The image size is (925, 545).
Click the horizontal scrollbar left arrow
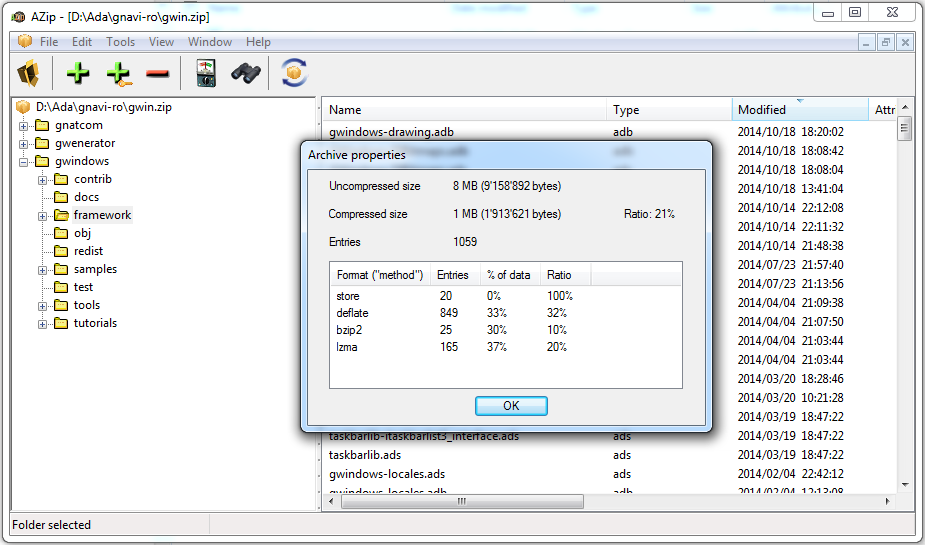coord(331,501)
